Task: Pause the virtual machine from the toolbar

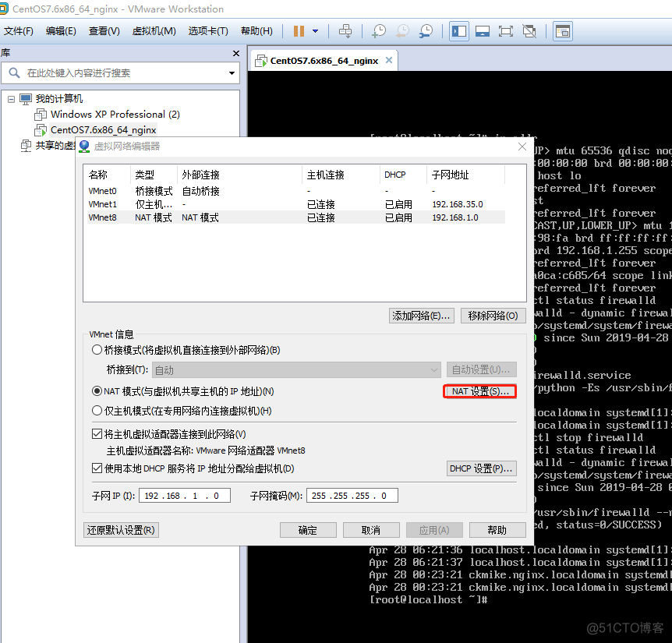Action: point(299,31)
